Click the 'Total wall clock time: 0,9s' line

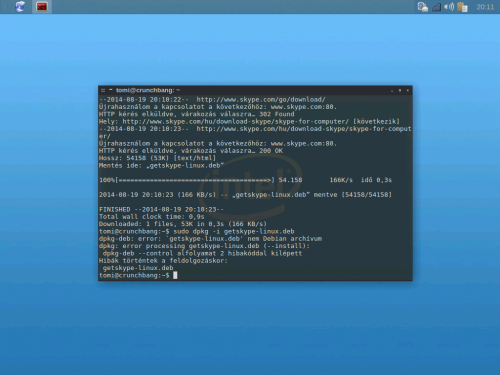pos(152,217)
